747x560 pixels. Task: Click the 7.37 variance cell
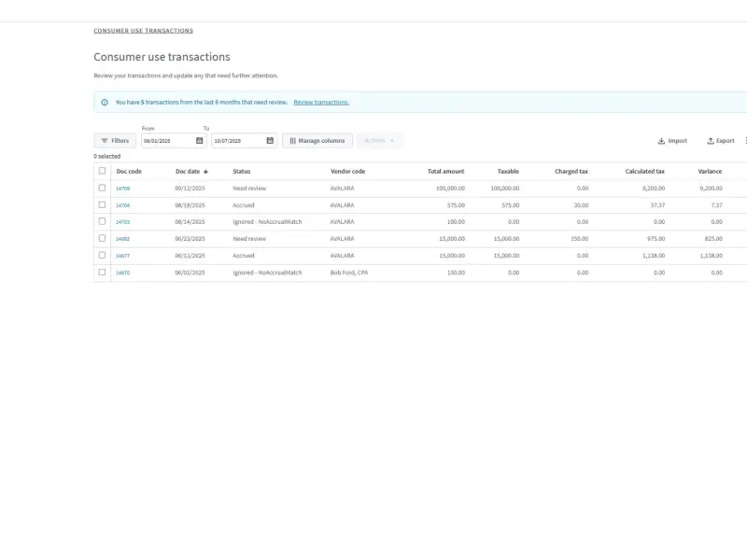(716, 205)
